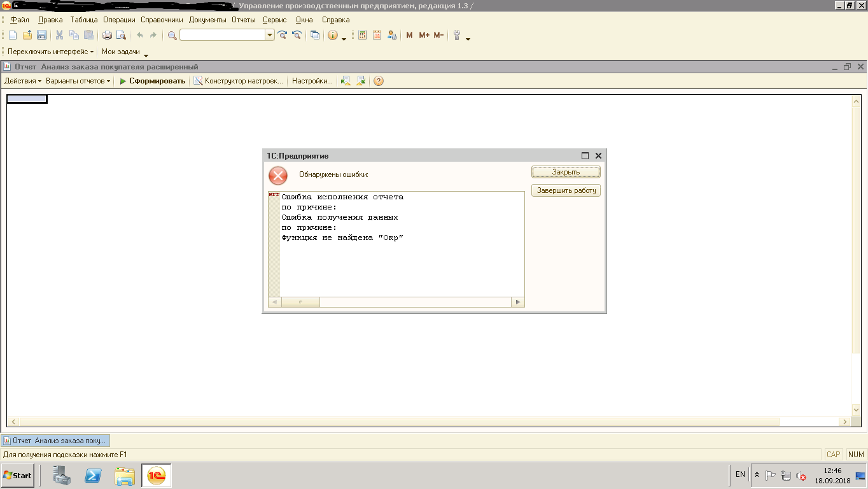Click the search text input field
868x489 pixels.
pyautogui.click(x=222, y=36)
